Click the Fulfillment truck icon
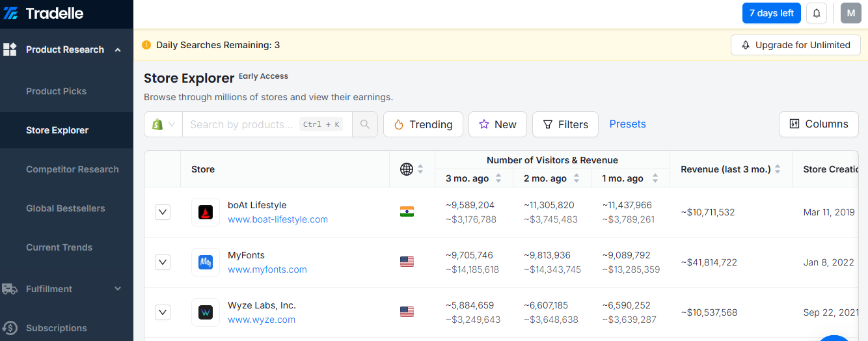The image size is (868, 341). (10, 289)
